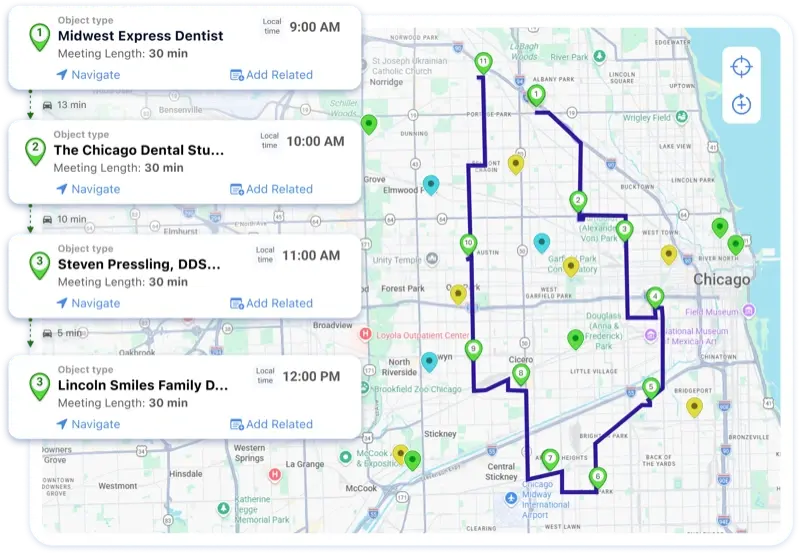
Task: Click the 13 min drive time label
Action: (71, 105)
